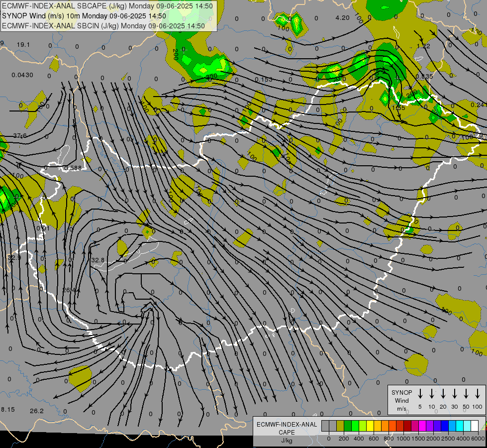
Task: Click the '0.0430' value on the map
Action: click(x=22, y=75)
